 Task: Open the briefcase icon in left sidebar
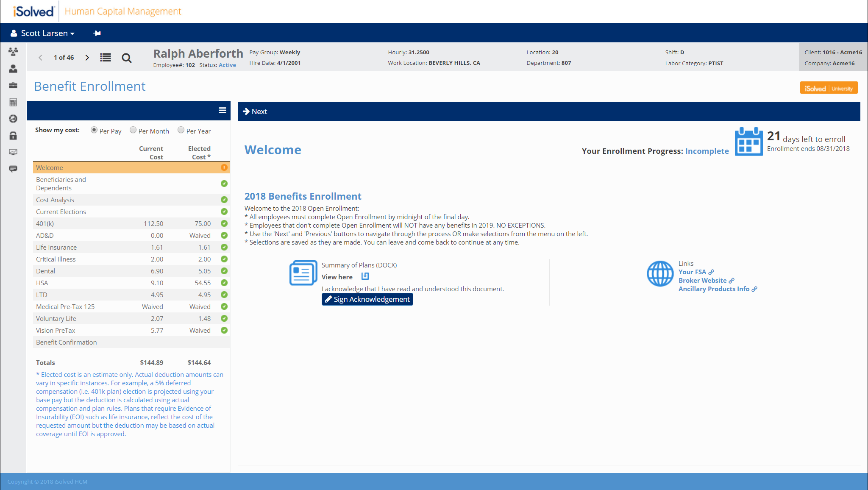pos(13,85)
